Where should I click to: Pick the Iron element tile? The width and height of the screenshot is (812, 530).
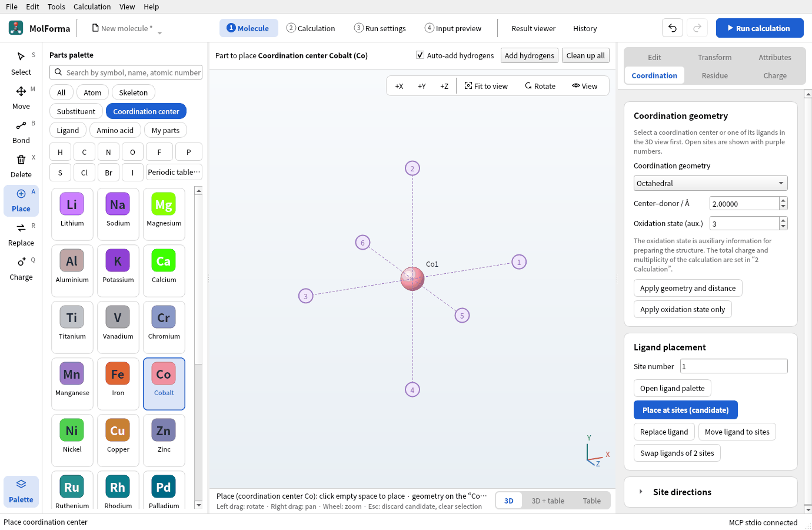[x=118, y=383]
